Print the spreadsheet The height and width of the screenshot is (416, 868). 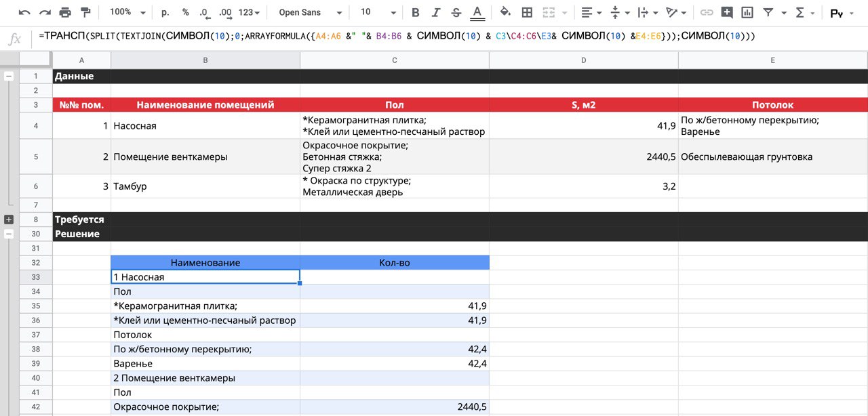pyautogui.click(x=65, y=12)
